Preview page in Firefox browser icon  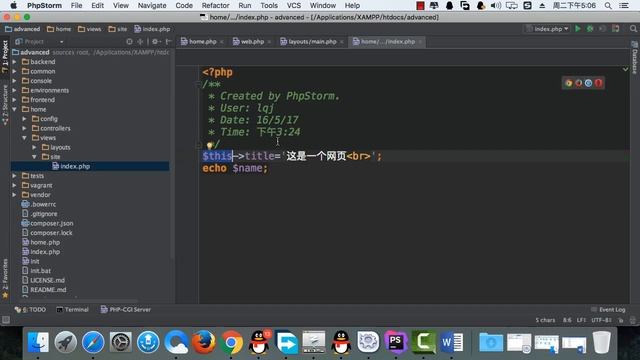578,83
